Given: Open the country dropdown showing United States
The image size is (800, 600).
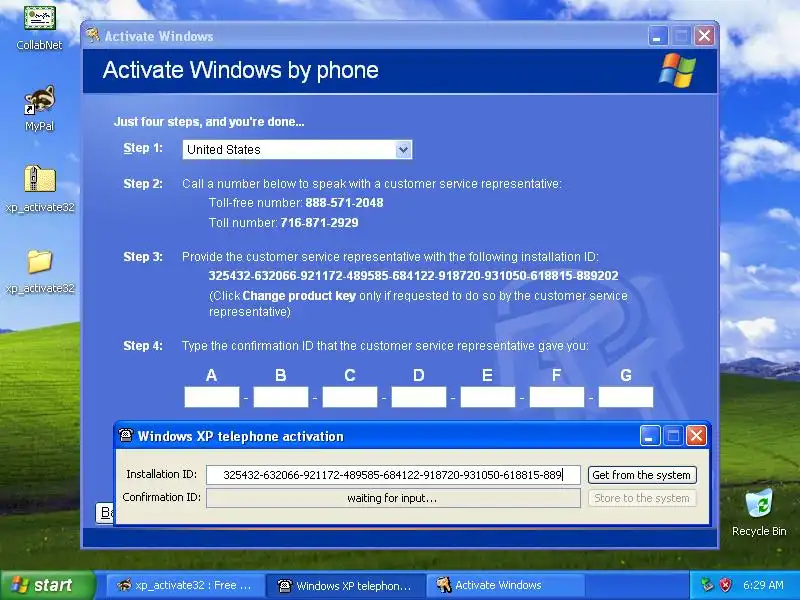Looking at the screenshot, I should pos(297,149).
